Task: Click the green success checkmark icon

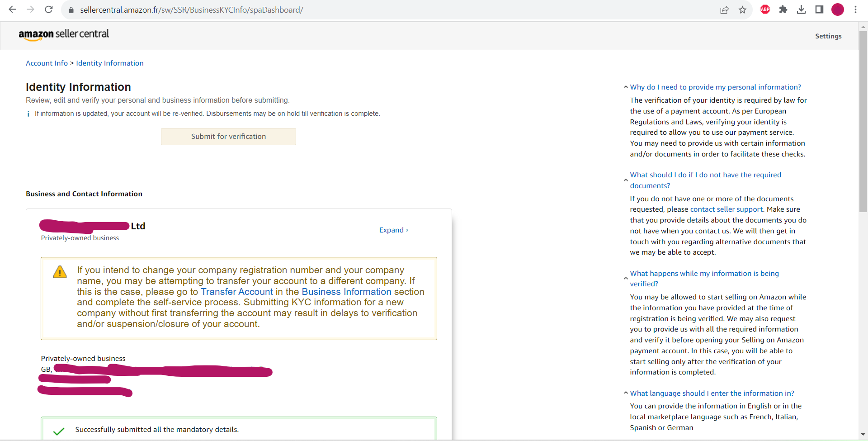Action: pos(59,431)
